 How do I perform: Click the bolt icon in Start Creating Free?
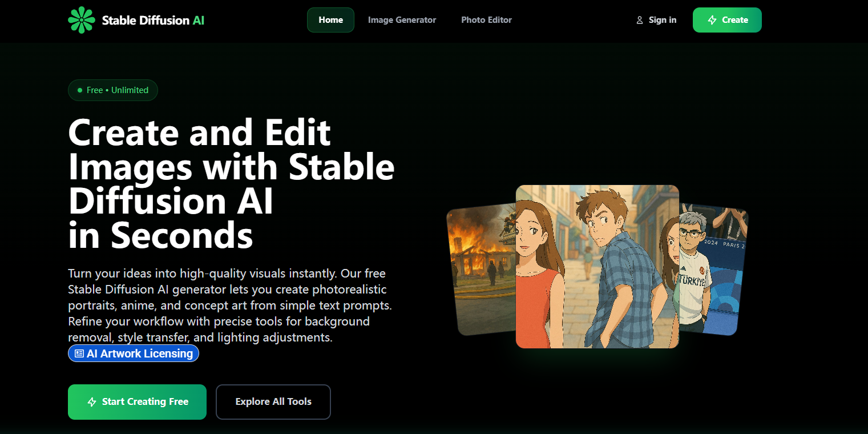pyautogui.click(x=92, y=402)
